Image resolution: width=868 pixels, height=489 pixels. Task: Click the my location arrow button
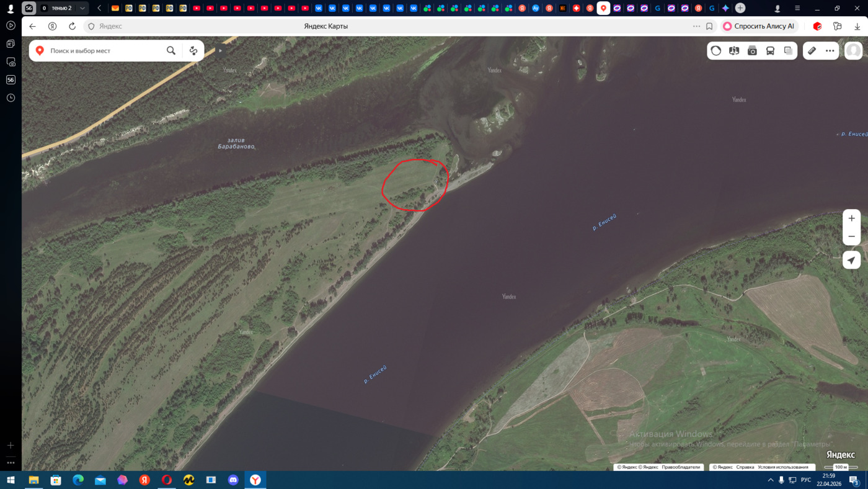[x=851, y=260]
